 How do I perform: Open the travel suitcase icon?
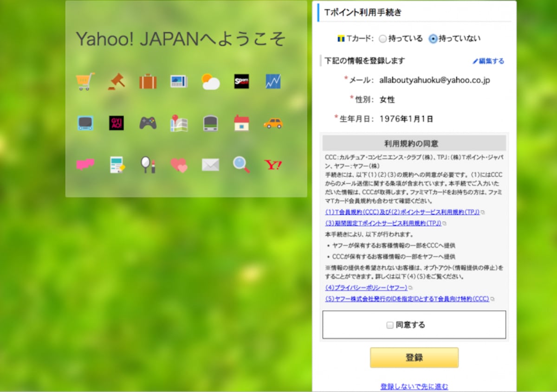coord(148,82)
